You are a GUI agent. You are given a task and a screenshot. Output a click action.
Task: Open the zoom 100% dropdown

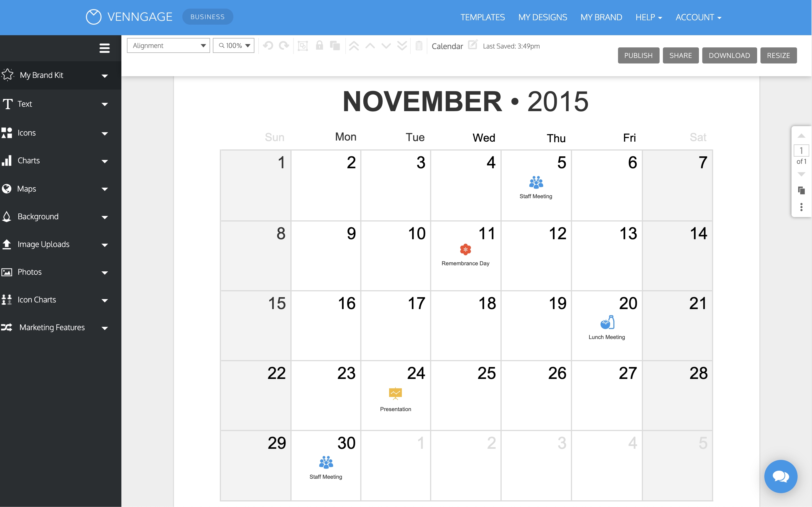click(234, 46)
